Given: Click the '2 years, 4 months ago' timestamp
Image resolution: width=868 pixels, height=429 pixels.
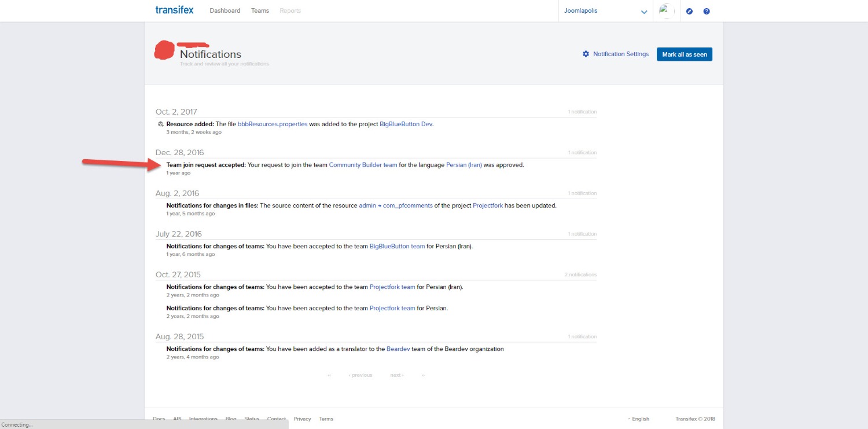Looking at the screenshot, I should [193, 357].
